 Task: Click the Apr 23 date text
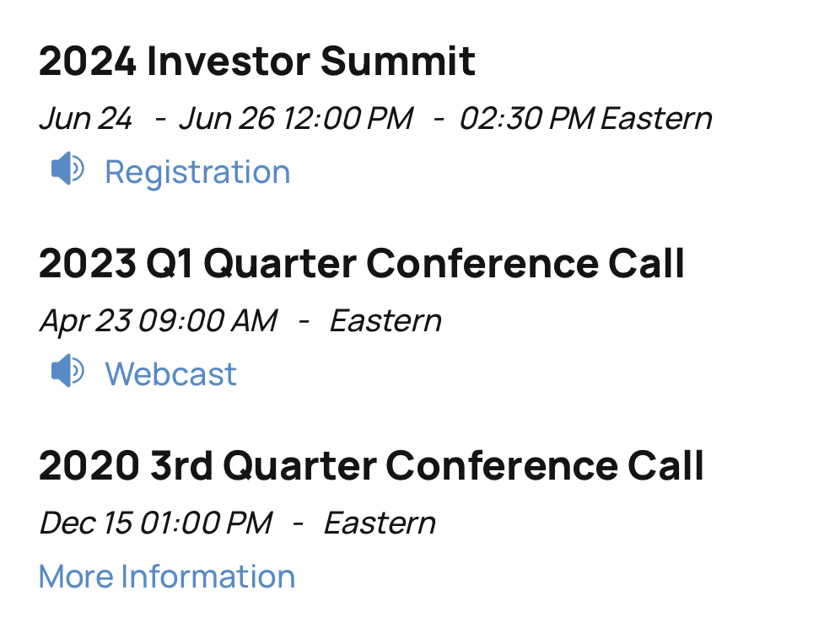(83, 321)
